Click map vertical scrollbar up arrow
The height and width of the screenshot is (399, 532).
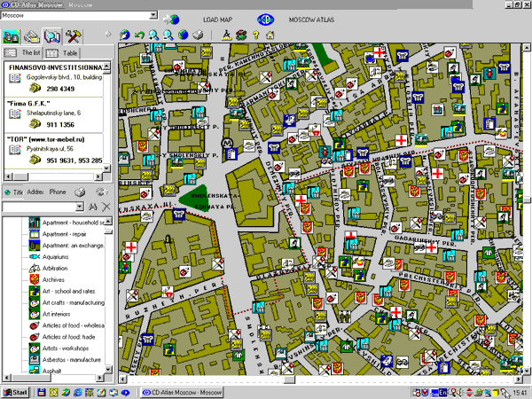tap(527, 47)
